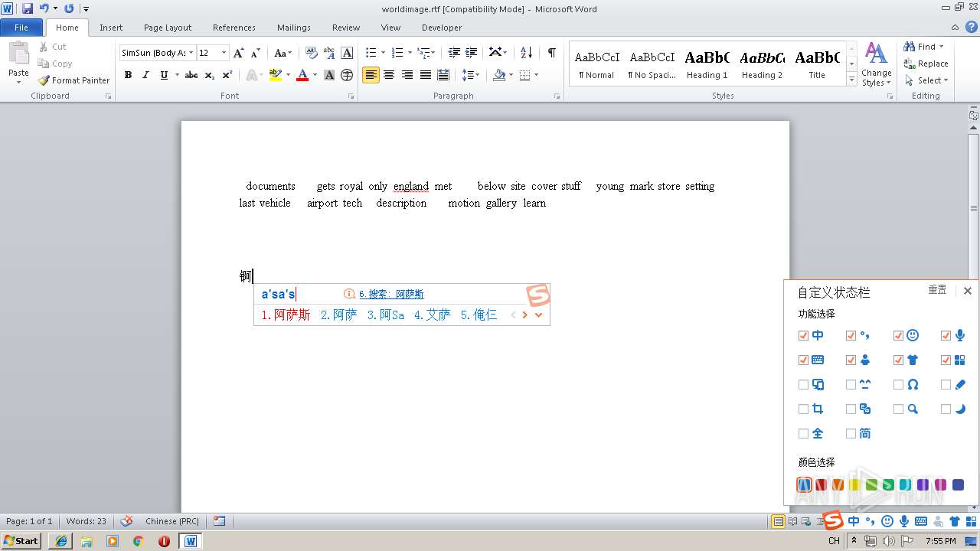Open the Line Spacing dropdown
The height and width of the screenshot is (551, 980).
click(472, 75)
